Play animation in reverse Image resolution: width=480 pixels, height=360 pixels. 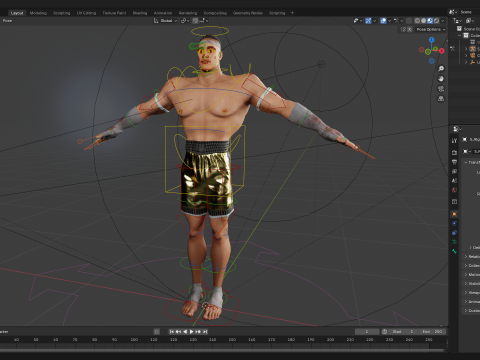pos(185,332)
